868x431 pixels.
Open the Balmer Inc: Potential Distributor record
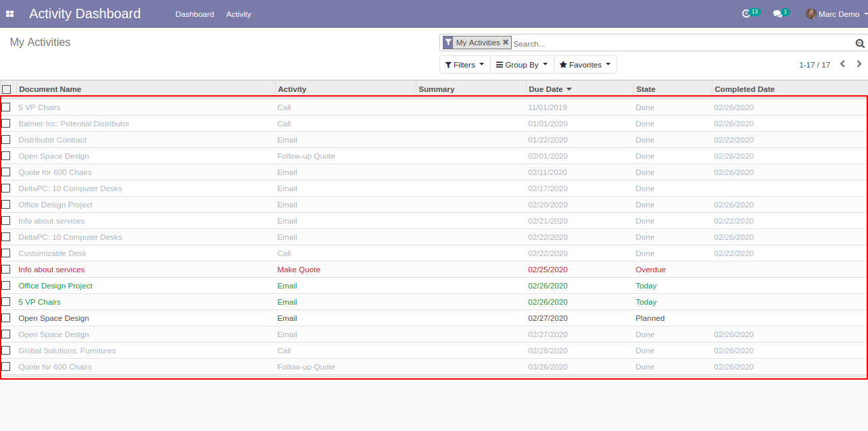click(x=74, y=124)
